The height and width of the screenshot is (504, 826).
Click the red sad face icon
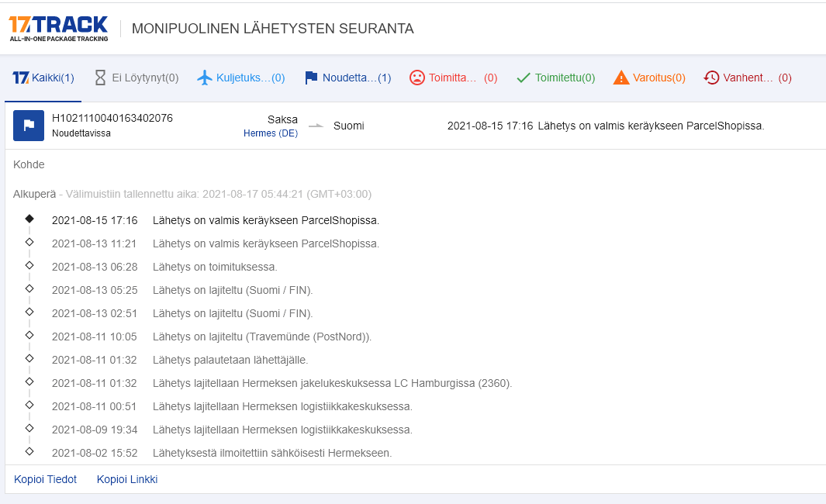(x=417, y=78)
